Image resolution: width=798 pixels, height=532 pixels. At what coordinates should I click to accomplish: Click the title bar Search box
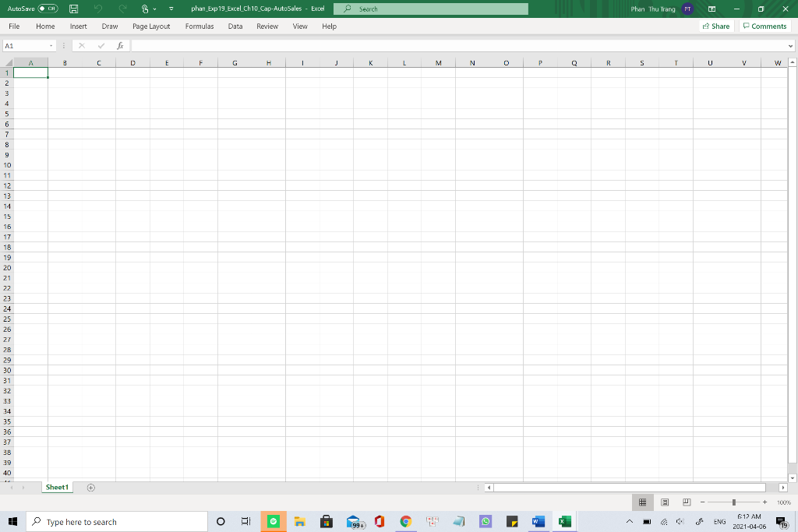430,9
